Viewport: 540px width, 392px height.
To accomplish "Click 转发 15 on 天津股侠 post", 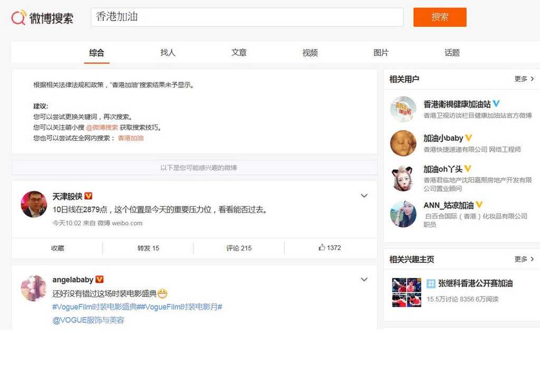I will 148,248.
